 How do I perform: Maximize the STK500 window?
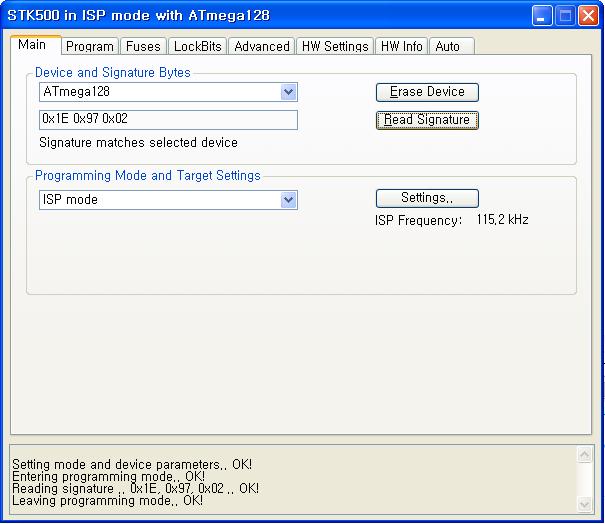[x=565, y=16]
